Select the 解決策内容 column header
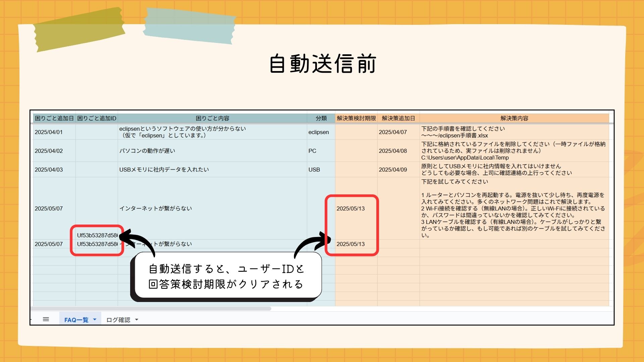 tap(514, 118)
